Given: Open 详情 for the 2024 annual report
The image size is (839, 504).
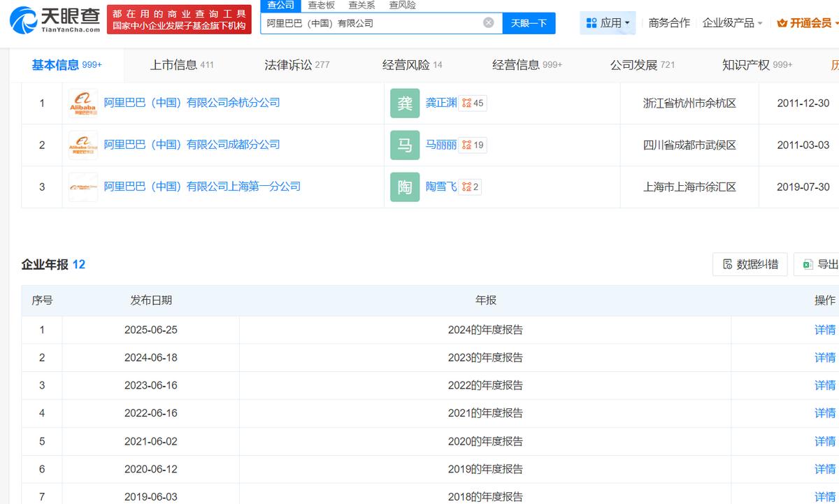Looking at the screenshot, I should [824, 330].
